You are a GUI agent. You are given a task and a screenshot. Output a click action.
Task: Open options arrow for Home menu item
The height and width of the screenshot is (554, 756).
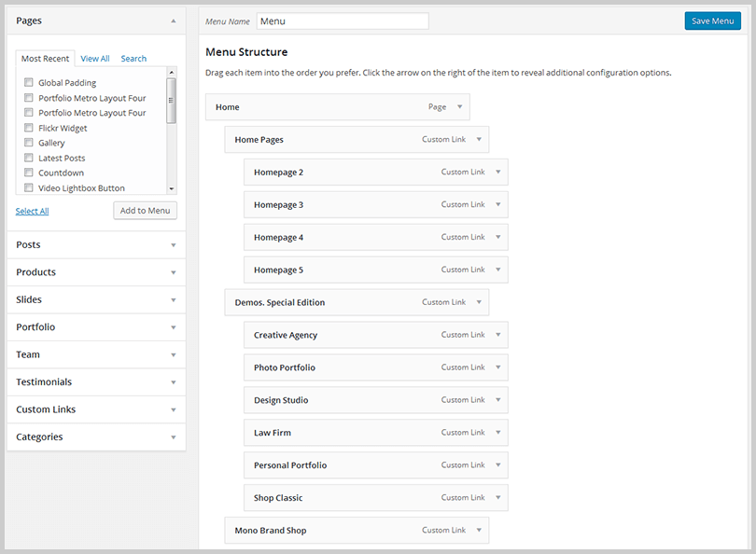click(459, 107)
